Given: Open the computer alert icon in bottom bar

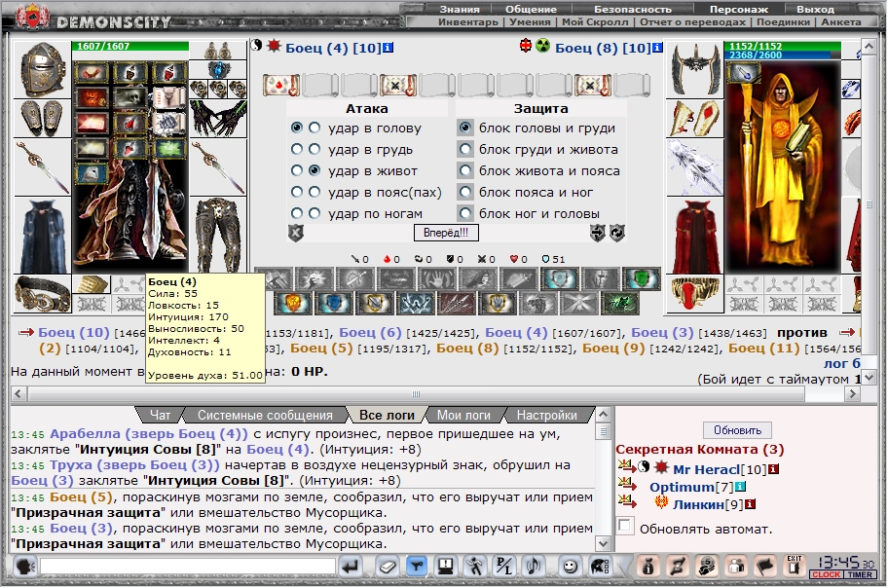Looking at the screenshot, I should 446,566.
